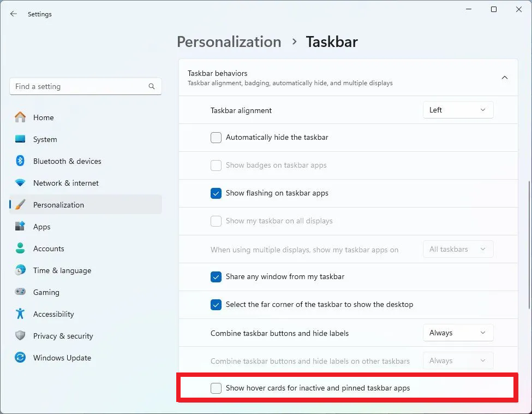This screenshot has height=414, width=532.
Task: Uncheck Show flashing on taskbar apps
Action: [x=216, y=193]
